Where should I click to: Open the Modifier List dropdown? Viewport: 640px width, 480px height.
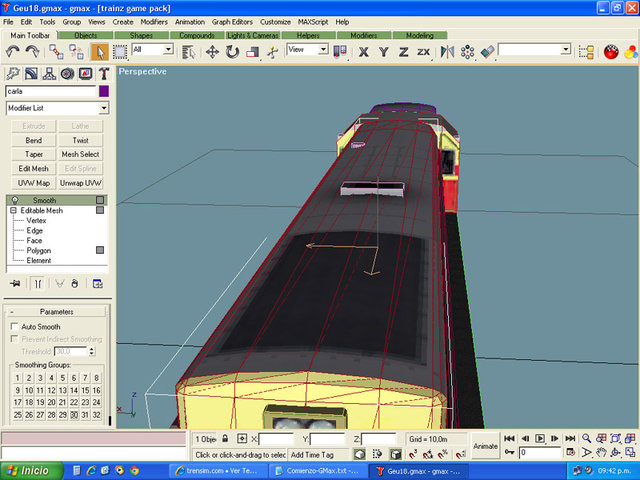coord(104,108)
